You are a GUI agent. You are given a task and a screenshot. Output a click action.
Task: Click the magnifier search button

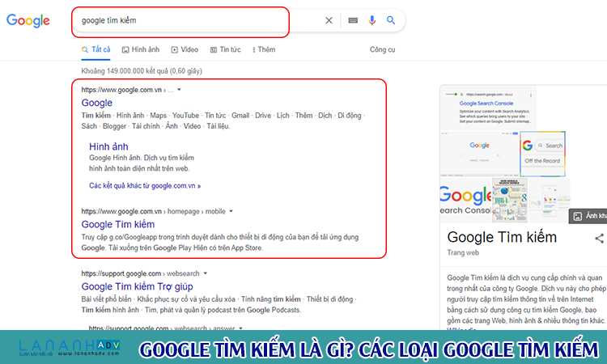[391, 20]
